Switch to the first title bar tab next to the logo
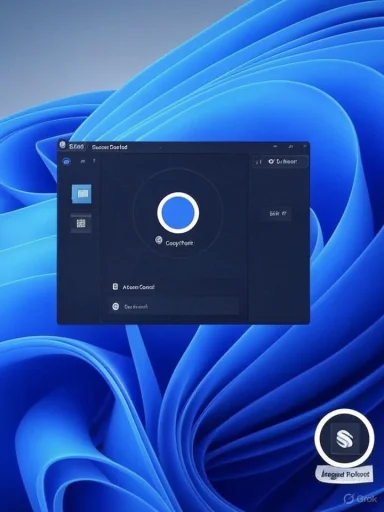Viewport: 384px width, 512px height. click(76, 147)
